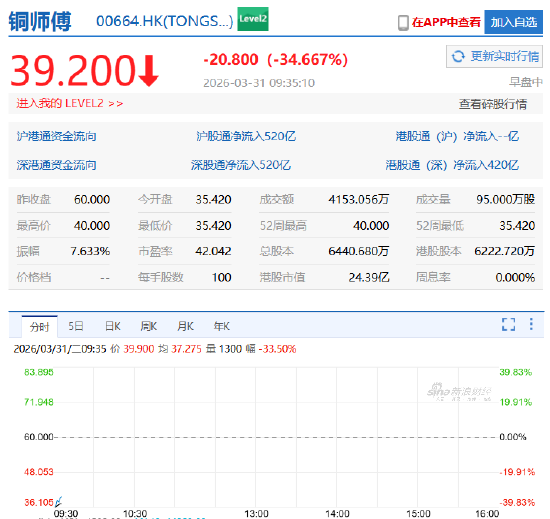Click chart time label 15:00
The image size is (550, 519).
pos(418,514)
